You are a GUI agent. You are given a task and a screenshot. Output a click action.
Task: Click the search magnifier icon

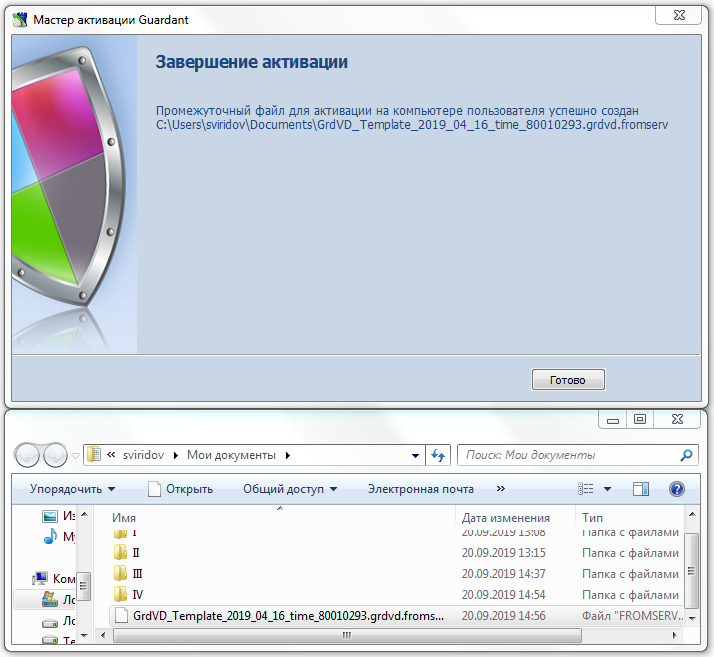686,455
